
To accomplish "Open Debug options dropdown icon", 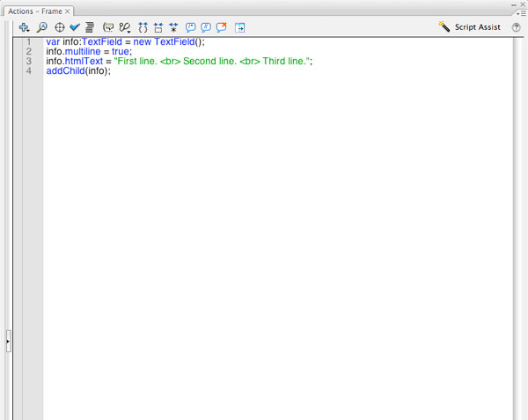I will 125,27.
